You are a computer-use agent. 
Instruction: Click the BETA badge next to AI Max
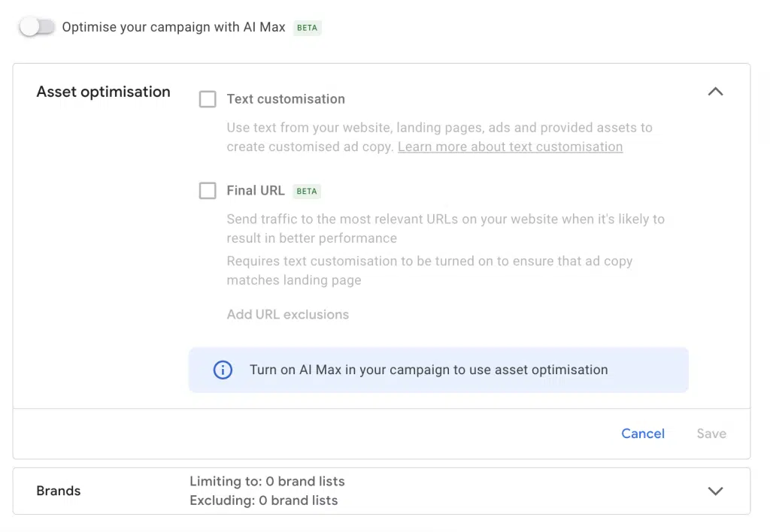pos(307,28)
